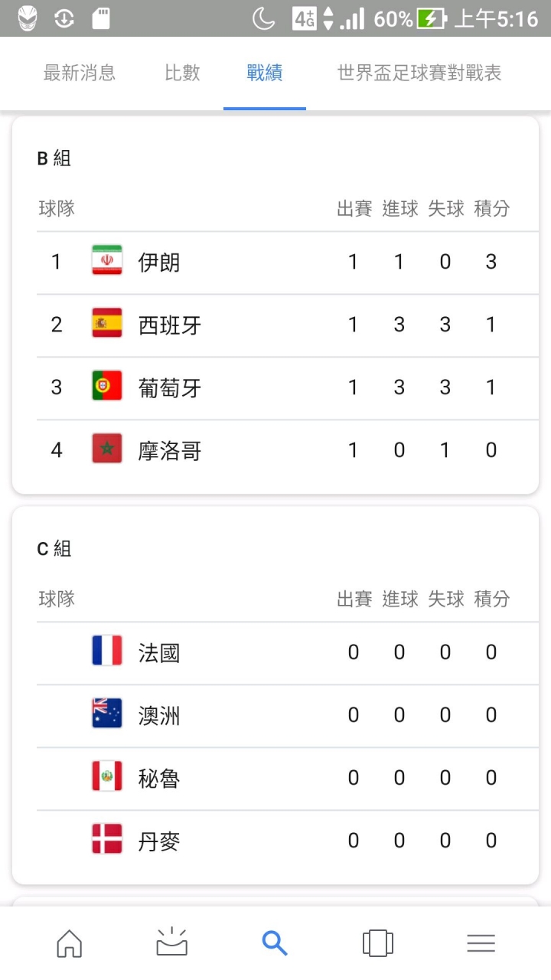551x980 pixels.
Task: Switch to the 比數 tab
Action: pyautogui.click(x=182, y=73)
